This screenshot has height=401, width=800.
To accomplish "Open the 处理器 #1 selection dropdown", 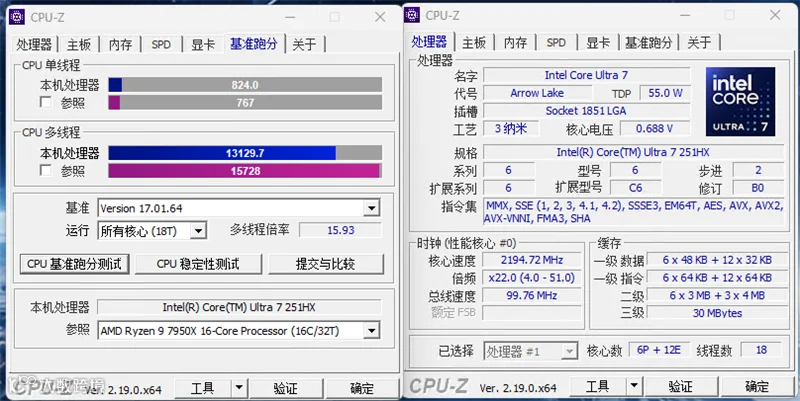I will coord(569,351).
